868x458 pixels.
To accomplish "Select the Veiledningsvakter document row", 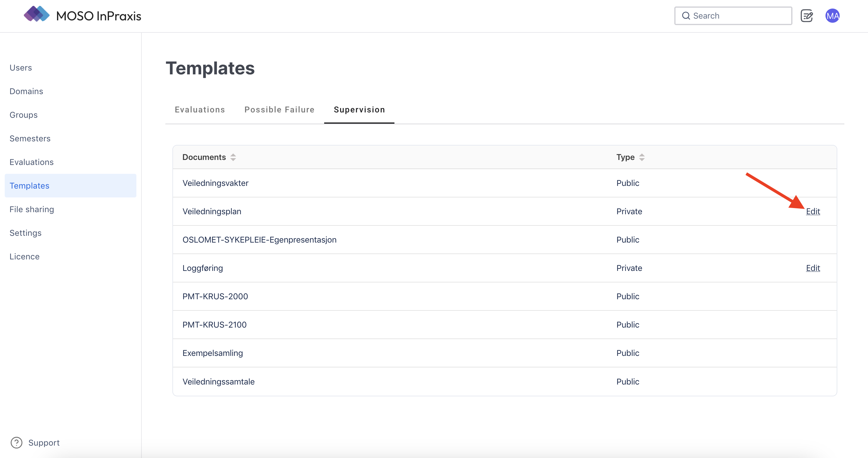I will pos(215,183).
